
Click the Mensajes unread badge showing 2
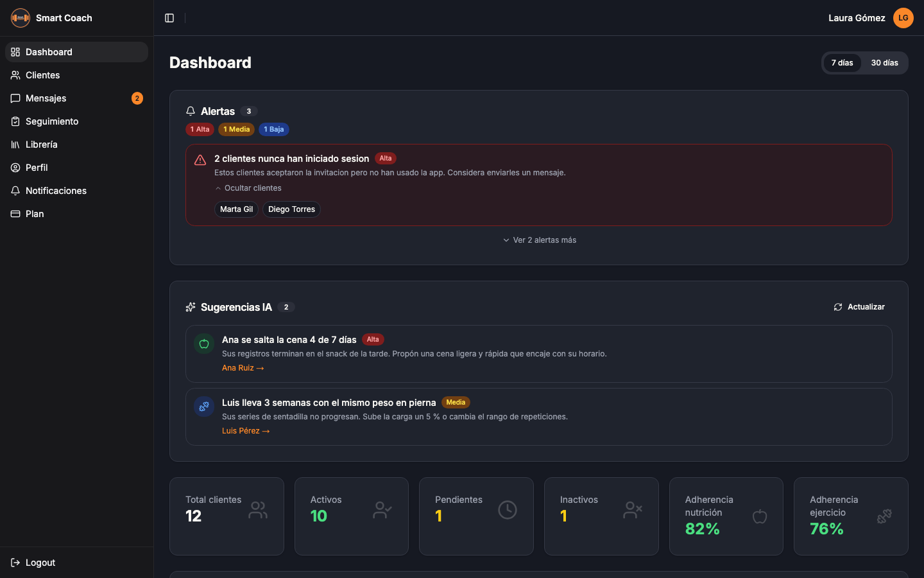click(137, 98)
